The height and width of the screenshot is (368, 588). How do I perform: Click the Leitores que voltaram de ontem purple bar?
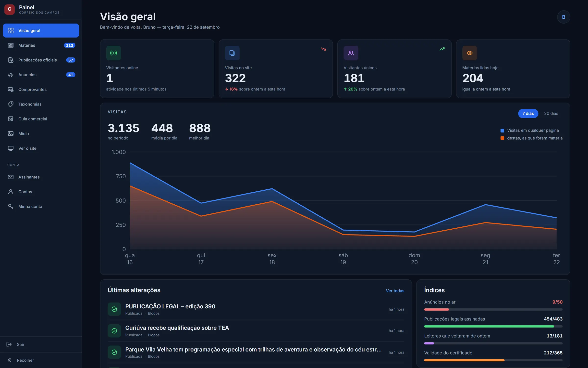pyautogui.click(x=493, y=343)
